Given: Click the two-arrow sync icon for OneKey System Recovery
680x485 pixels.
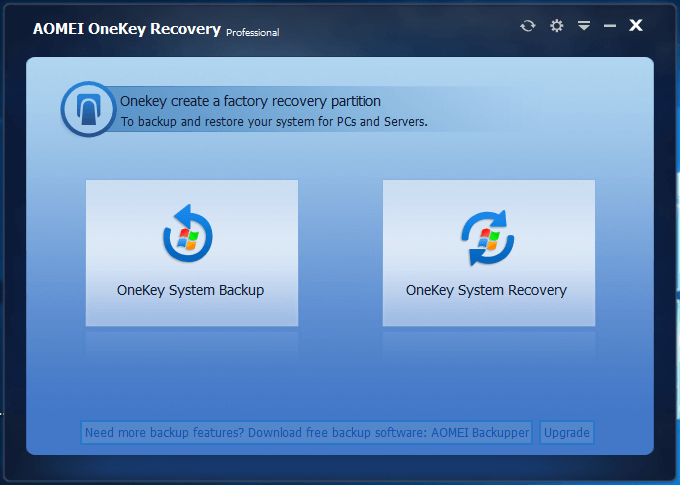Looking at the screenshot, I should 487,238.
